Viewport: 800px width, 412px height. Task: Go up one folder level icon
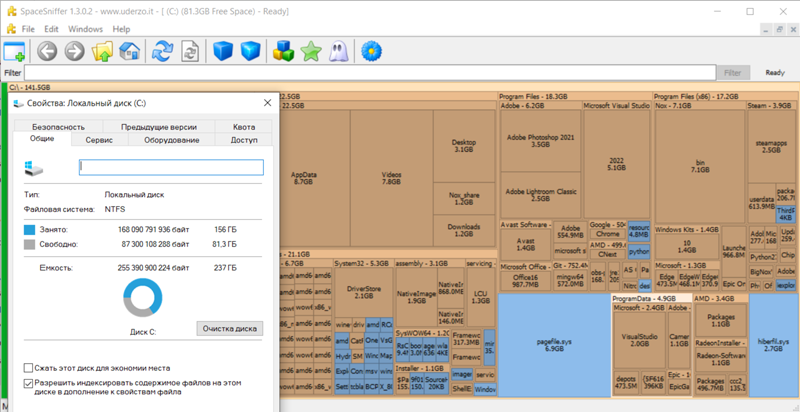tap(102, 52)
